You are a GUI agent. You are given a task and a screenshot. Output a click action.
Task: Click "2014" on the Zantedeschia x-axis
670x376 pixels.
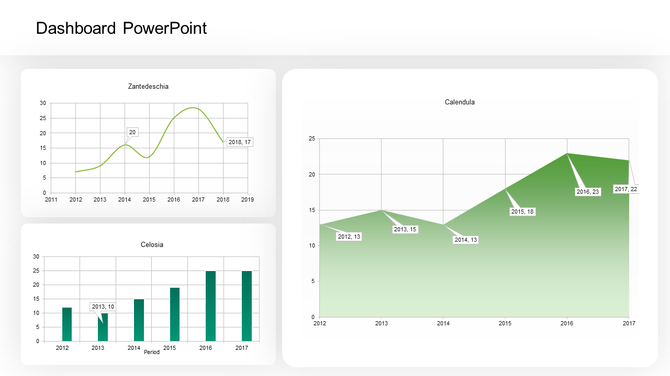click(124, 200)
